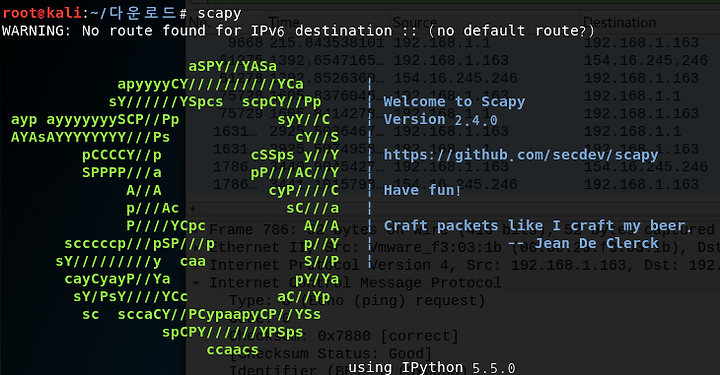Select the Type Echo (ping) request field

click(357, 301)
